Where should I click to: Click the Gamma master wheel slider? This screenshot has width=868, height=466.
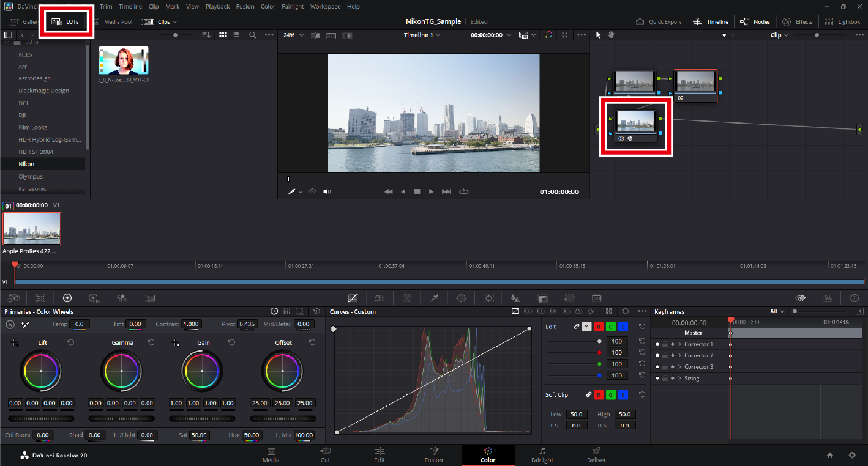(121, 419)
